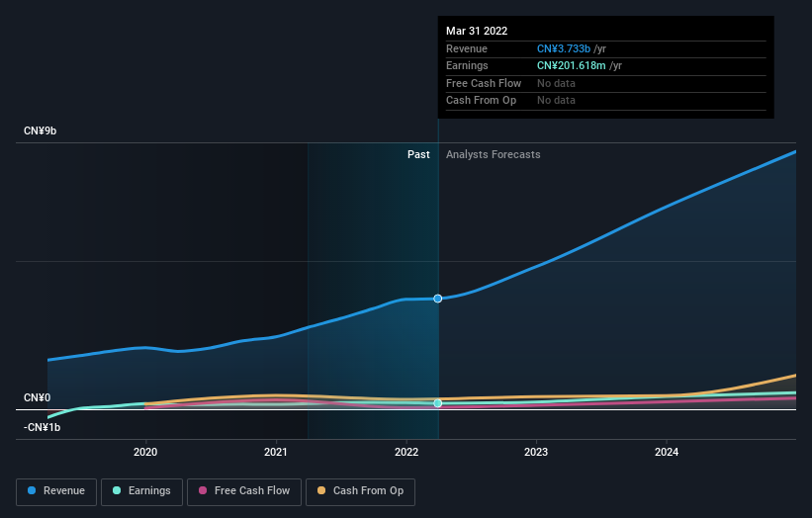Click the CN¥0 y-axis label
This screenshot has height=518, width=812.
click(x=38, y=397)
